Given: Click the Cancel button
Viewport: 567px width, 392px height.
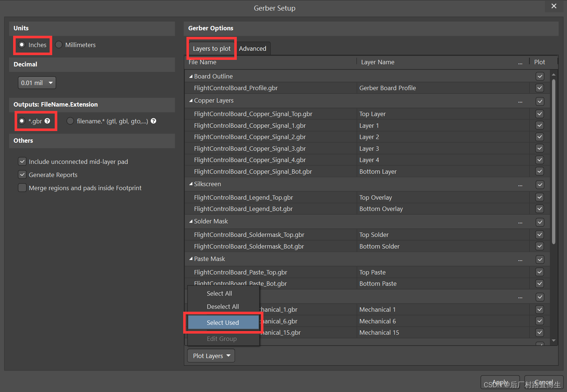Looking at the screenshot, I should coord(544,382).
